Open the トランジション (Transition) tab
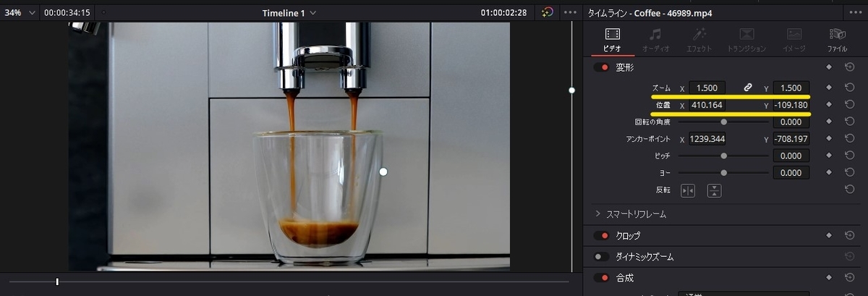Screen dimensions: 868x296 [x=747, y=39]
